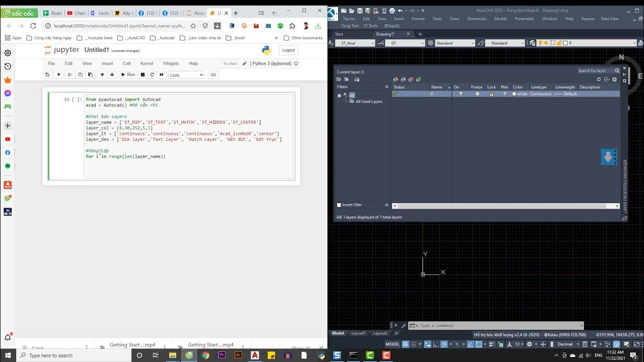Image resolution: width=644 pixels, height=362 pixels.
Task: Open annotation scale 1:1 dropdown
Action: pos(519,344)
